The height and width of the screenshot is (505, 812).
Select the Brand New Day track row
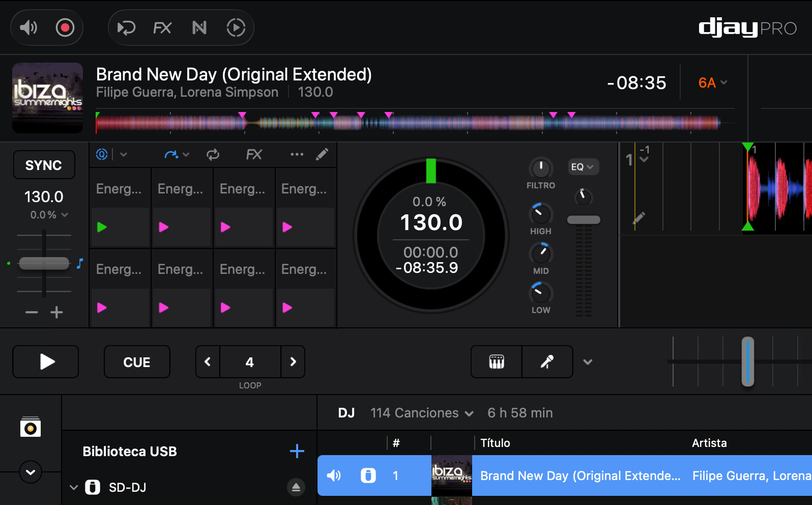tap(580, 475)
